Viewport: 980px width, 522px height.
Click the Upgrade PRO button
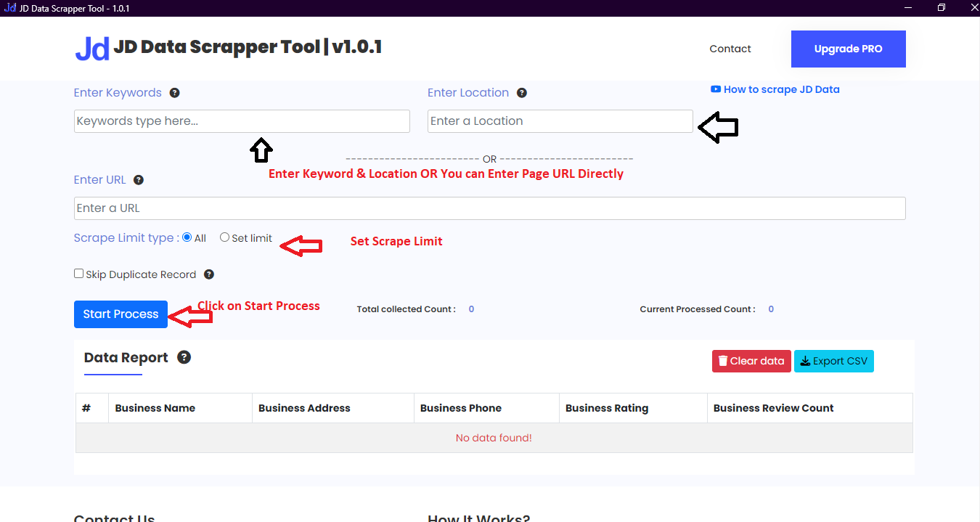pos(848,49)
